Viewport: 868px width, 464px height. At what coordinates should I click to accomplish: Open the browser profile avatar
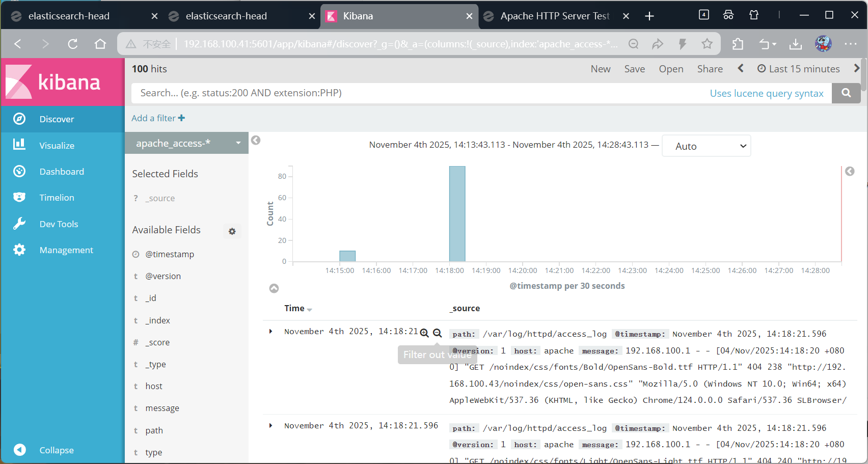(x=823, y=44)
